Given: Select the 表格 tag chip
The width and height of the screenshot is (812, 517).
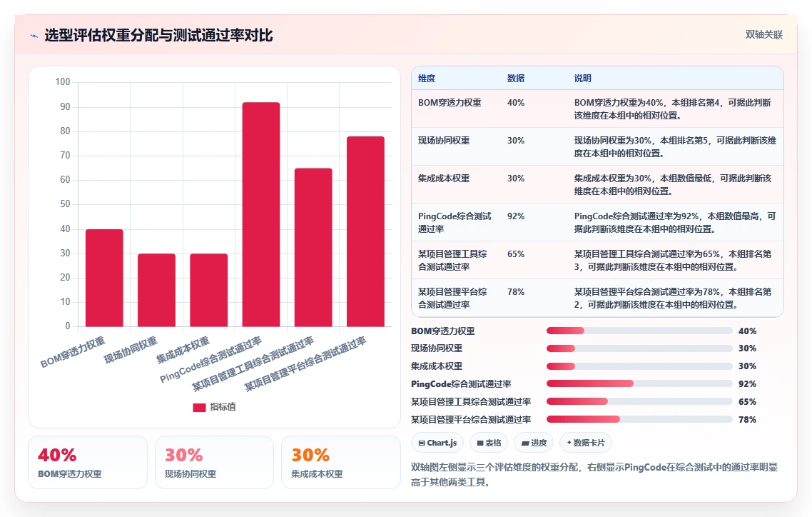Looking at the screenshot, I should click(x=489, y=443).
